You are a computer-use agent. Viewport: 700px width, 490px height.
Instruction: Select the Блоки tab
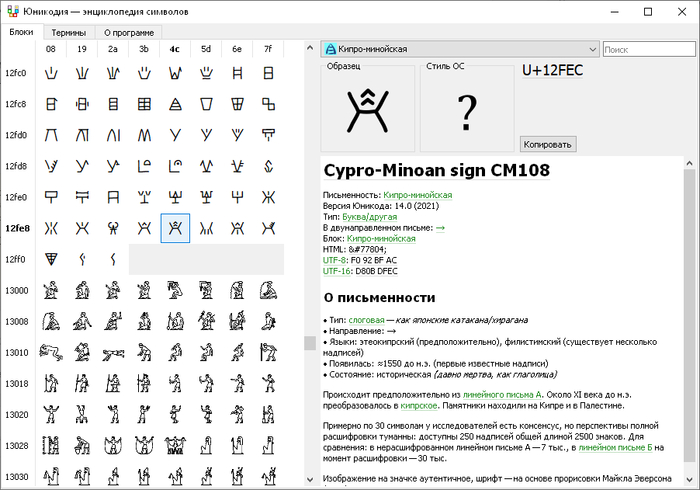[21, 32]
